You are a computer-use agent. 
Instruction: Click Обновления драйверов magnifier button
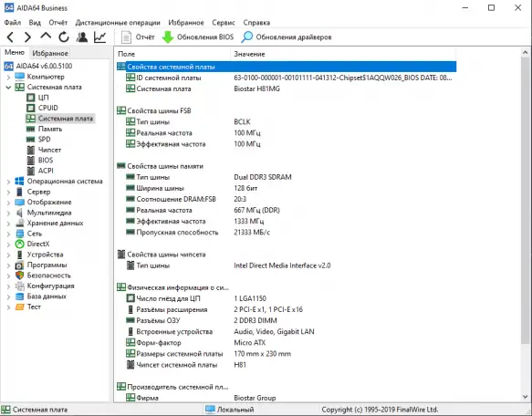coord(287,37)
